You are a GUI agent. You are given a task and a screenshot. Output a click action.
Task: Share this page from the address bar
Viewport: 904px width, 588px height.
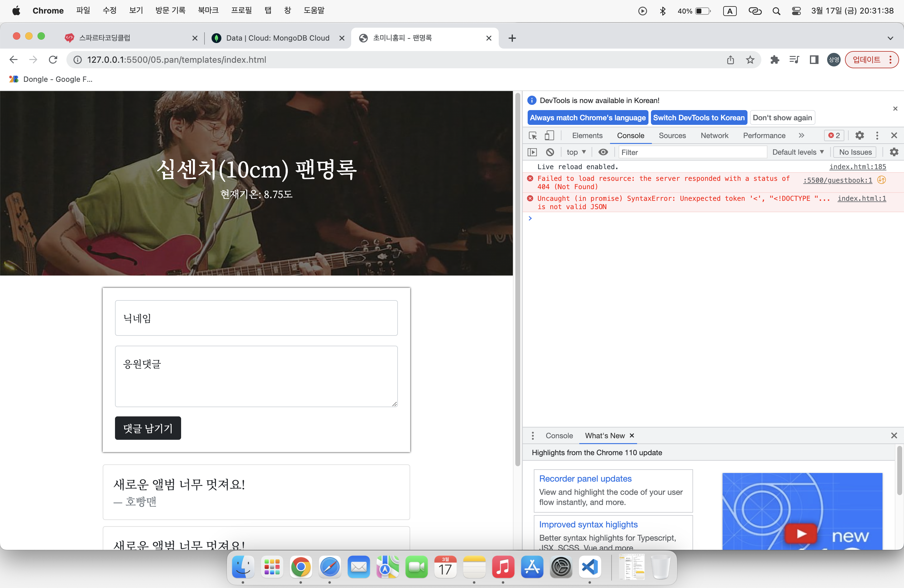pyautogui.click(x=730, y=60)
